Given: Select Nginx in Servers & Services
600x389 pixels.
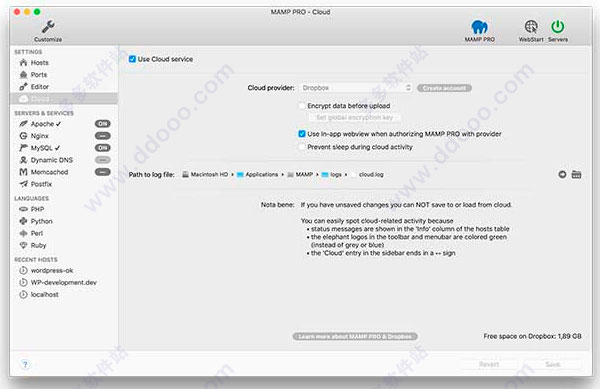Looking at the screenshot, I should (x=34, y=136).
